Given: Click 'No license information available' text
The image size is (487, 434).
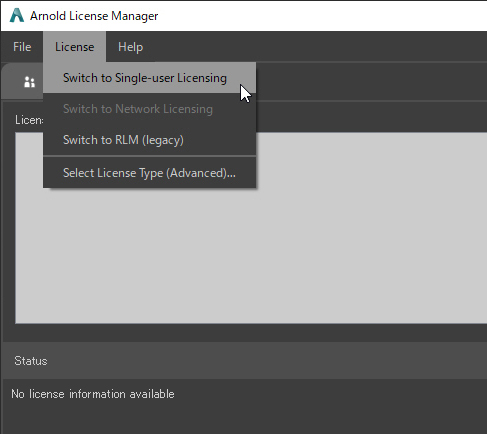Looking at the screenshot, I should point(93,394).
